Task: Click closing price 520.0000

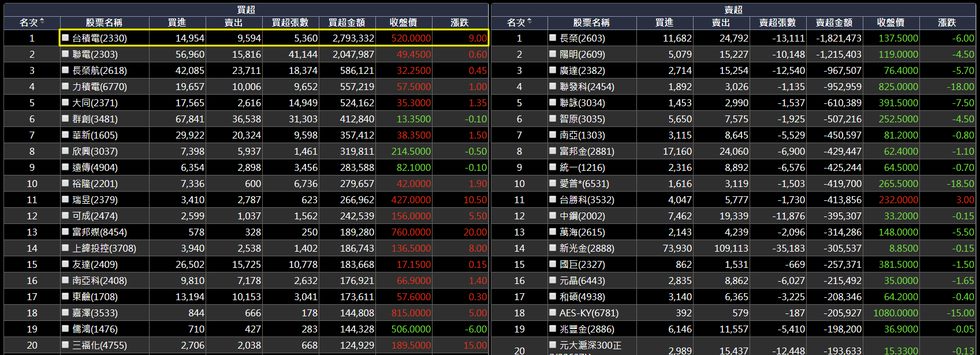Action: coord(411,38)
